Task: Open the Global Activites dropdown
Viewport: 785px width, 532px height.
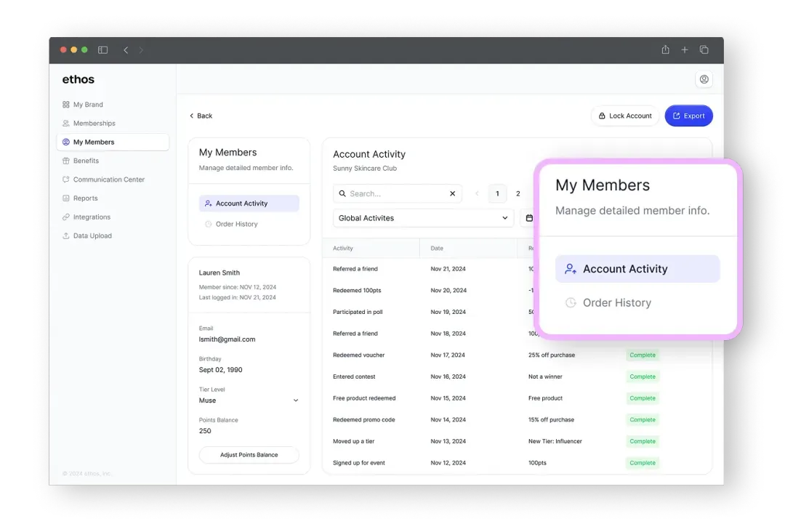Action: point(424,218)
